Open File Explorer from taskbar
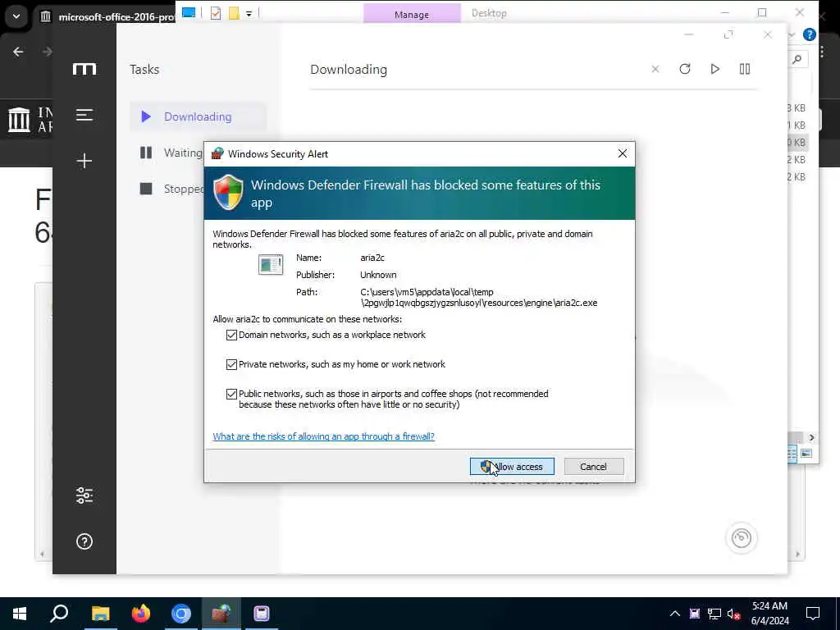The image size is (840, 630). (x=100, y=614)
